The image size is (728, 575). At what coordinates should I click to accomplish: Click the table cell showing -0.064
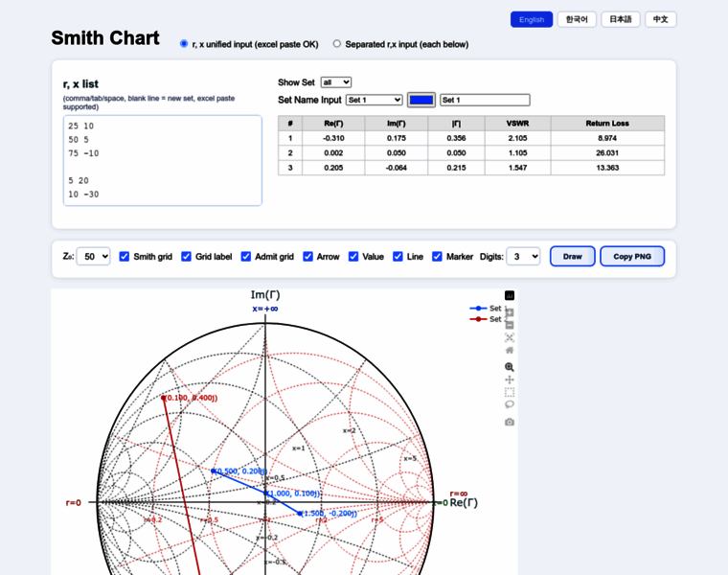click(x=396, y=168)
